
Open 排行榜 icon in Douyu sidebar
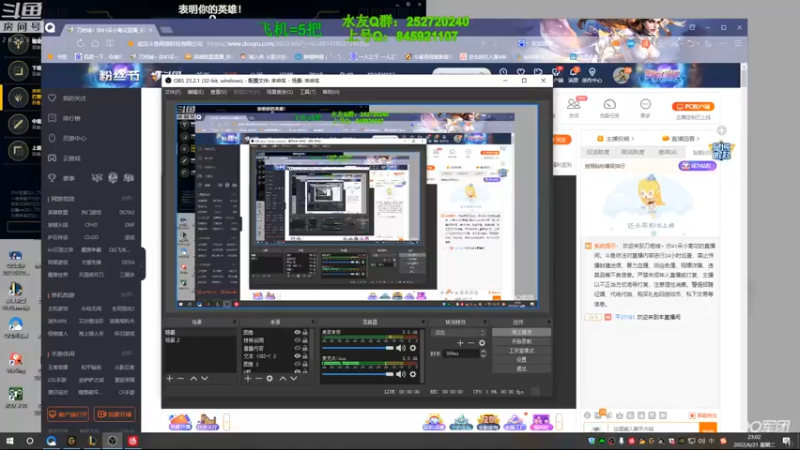tap(52, 118)
